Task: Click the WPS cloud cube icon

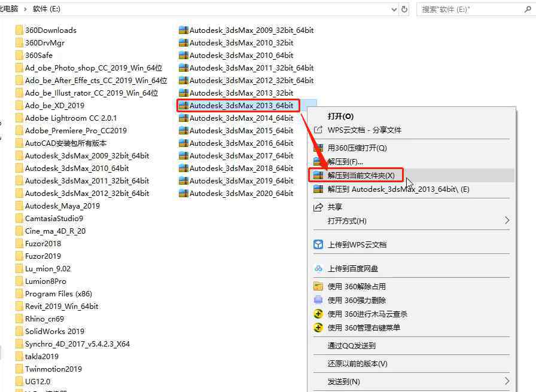Action: pyautogui.click(x=318, y=244)
